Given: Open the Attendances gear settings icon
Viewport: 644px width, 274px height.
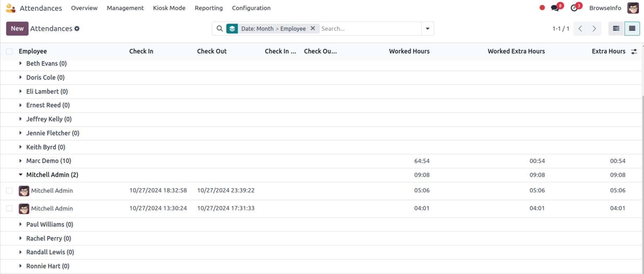Looking at the screenshot, I should 77,29.
